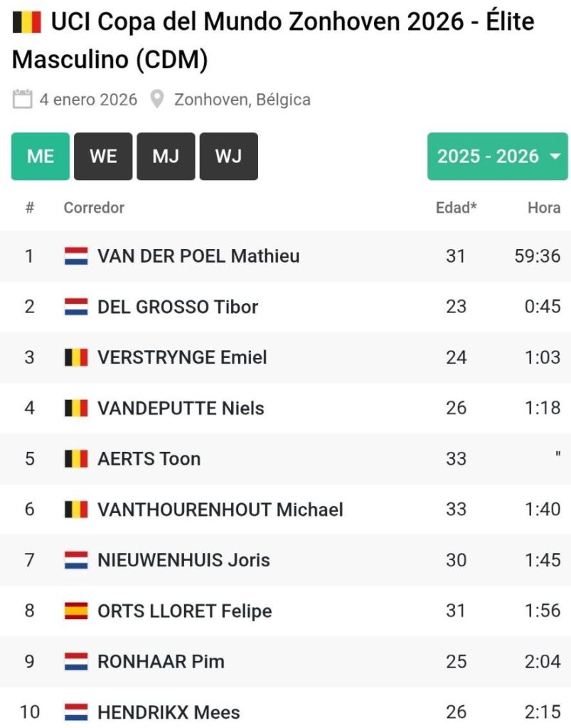571x728 pixels.
Task: Open rider VAN DER POEL Mathieu
Action: 198,256
